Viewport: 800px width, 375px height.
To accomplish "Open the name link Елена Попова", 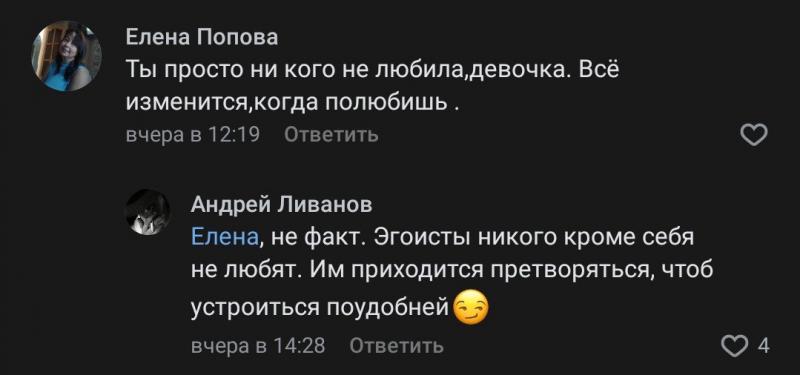I will tap(202, 38).
